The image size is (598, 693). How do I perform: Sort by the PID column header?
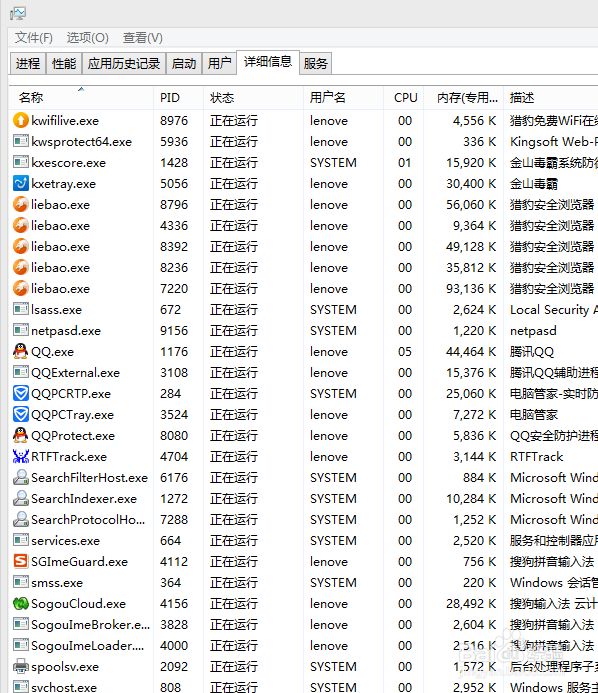179,98
